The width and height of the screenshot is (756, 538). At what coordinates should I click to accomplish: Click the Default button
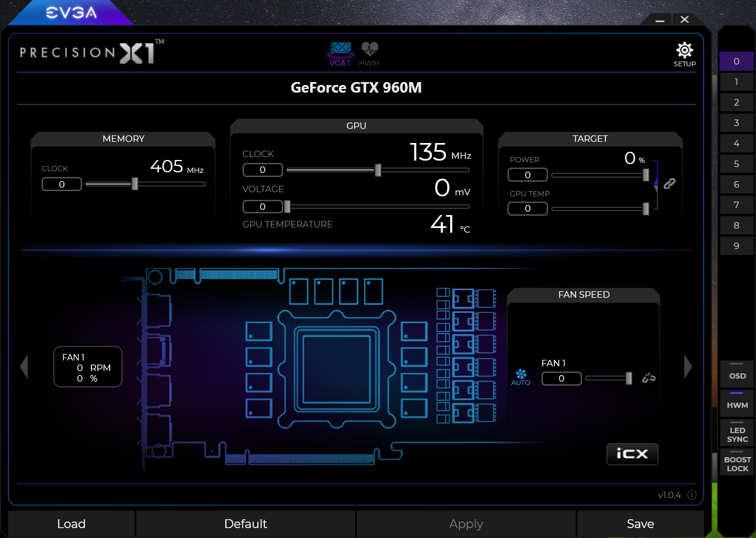[x=246, y=524]
